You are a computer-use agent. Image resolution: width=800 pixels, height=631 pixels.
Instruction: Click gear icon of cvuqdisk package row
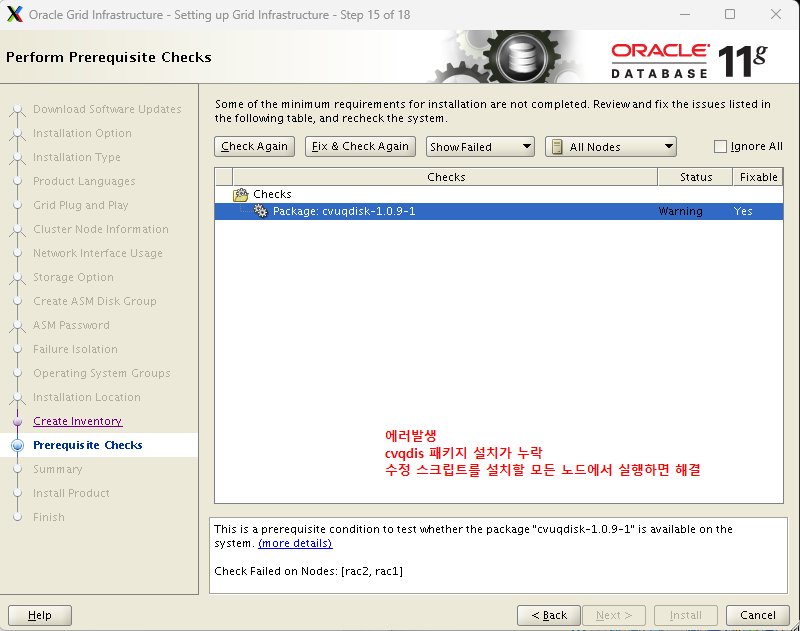pyautogui.click(x=261, y=211)
